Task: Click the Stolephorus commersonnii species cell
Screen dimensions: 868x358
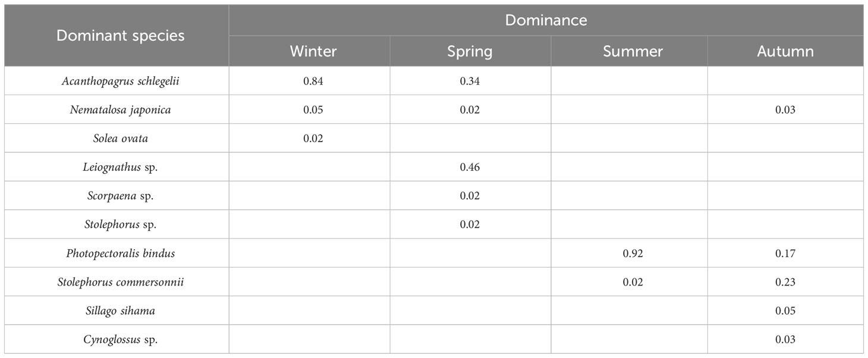Action: click(121, 282)
